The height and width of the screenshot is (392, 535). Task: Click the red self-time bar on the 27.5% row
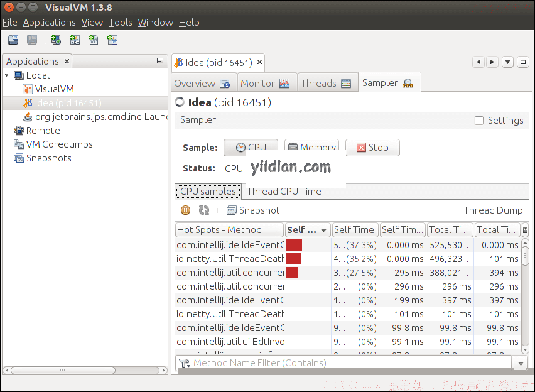point(292,273)
